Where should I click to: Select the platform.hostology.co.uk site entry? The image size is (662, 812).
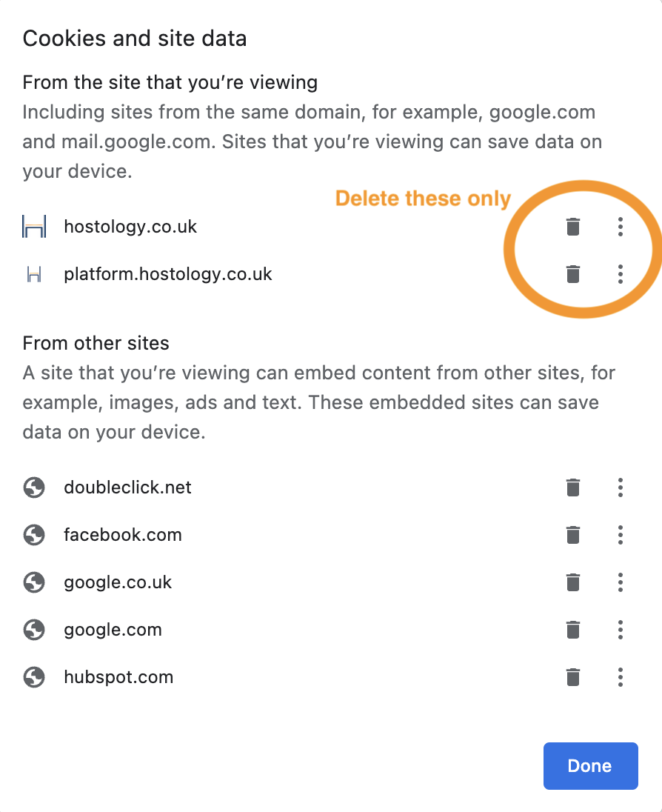[x=168, y=274]
